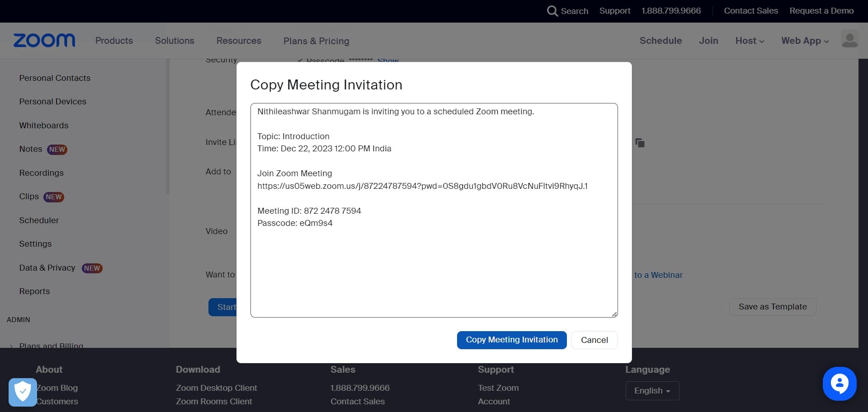Click the copy icon beside Invite Link
Image resolution: width=868 pixels, height=412 pixels.
(640, 143)
